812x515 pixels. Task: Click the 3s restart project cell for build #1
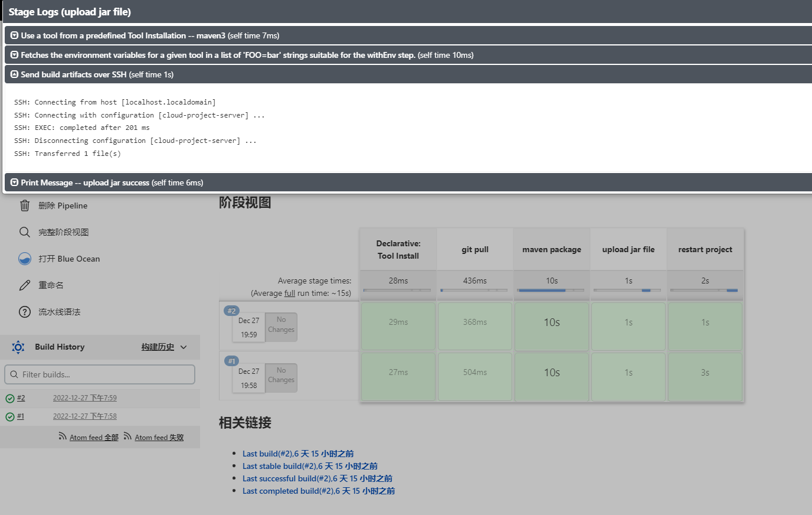[x=705, y=377]
